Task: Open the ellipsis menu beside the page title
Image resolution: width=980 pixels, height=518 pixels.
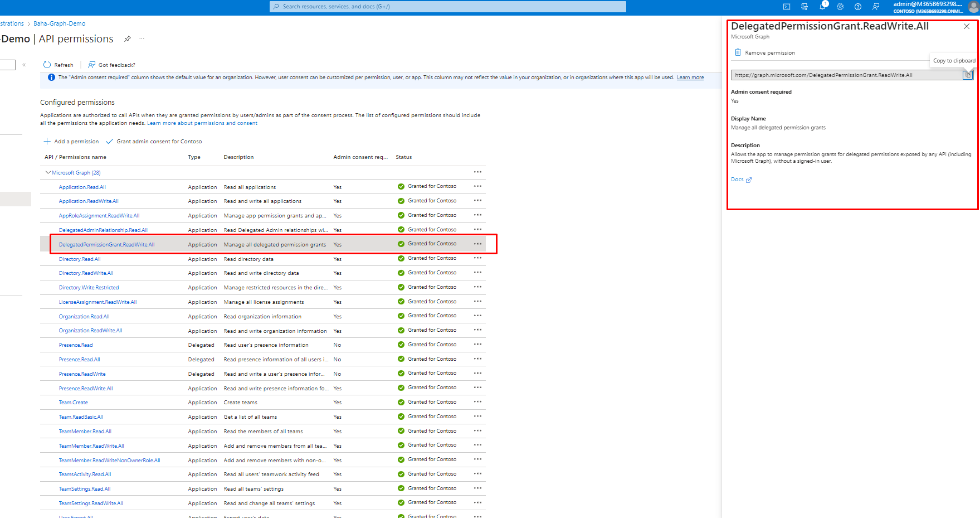Action: [142, 38]
